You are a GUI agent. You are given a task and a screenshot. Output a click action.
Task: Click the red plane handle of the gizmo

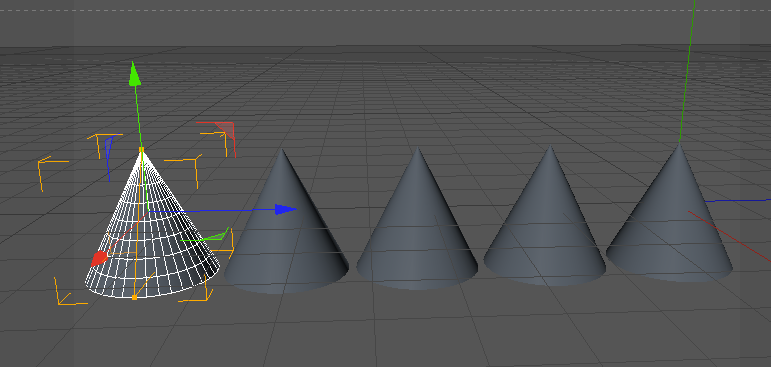tap(227, 130)
